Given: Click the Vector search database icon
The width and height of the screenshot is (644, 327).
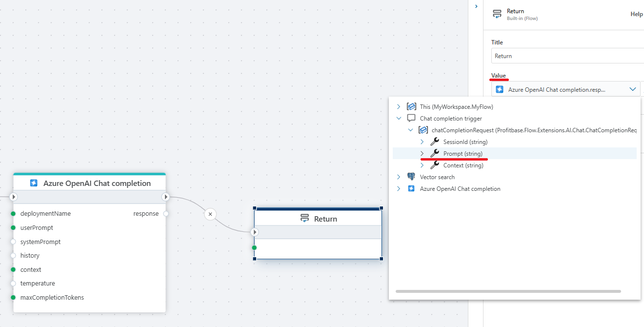Looking at the screenshot, I should (x=411, y=177).
